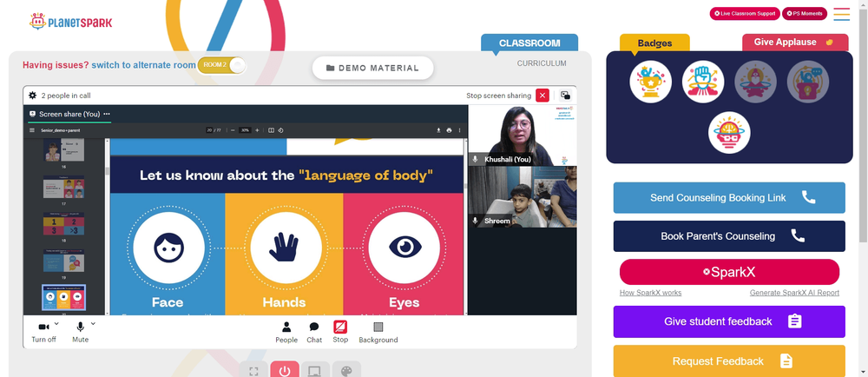The height and width of the screenshot is (377, 868).
Task: Open Live Classroom Support
Action: (745, 13)
